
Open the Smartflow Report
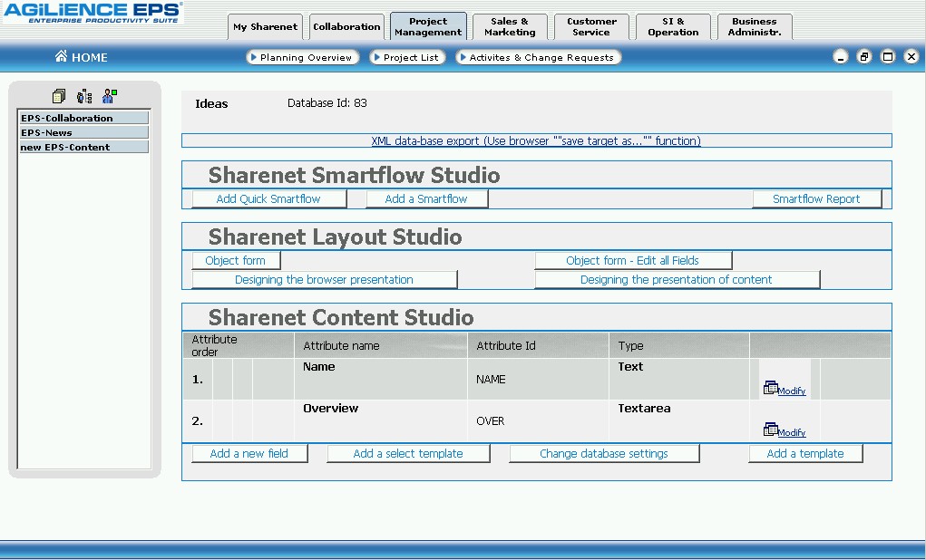pos(816,199)
